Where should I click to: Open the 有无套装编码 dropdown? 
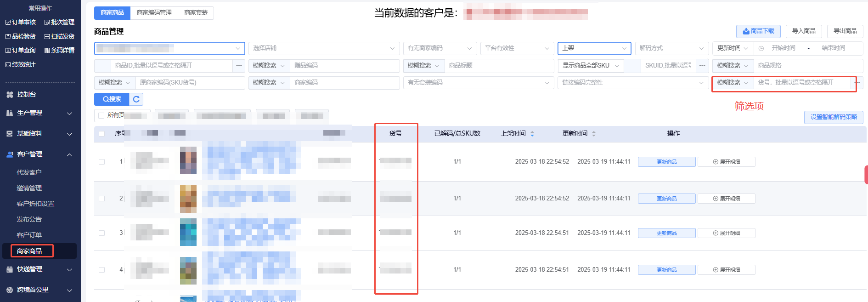point(478,83)
